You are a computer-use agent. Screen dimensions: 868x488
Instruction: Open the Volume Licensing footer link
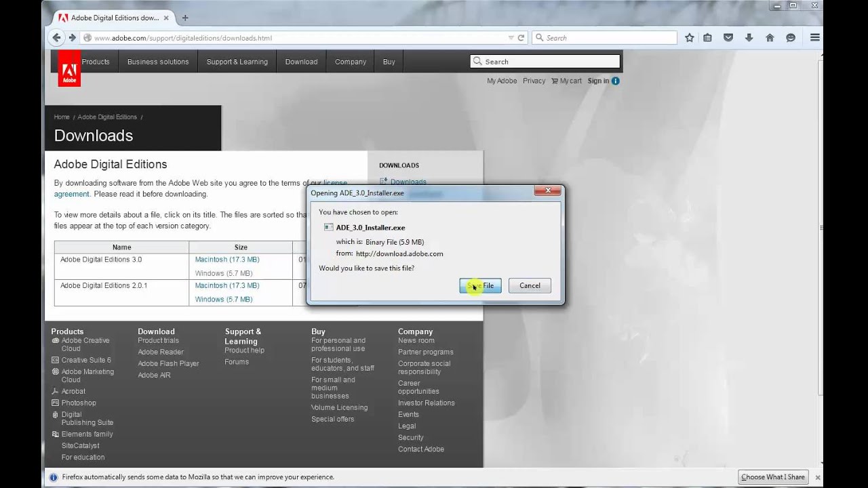click(x=340, y=407)
